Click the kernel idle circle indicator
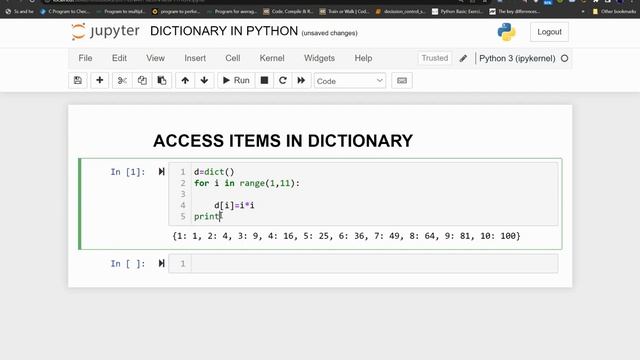This screenshot has width=640, height=360. [x=564, y=58]
